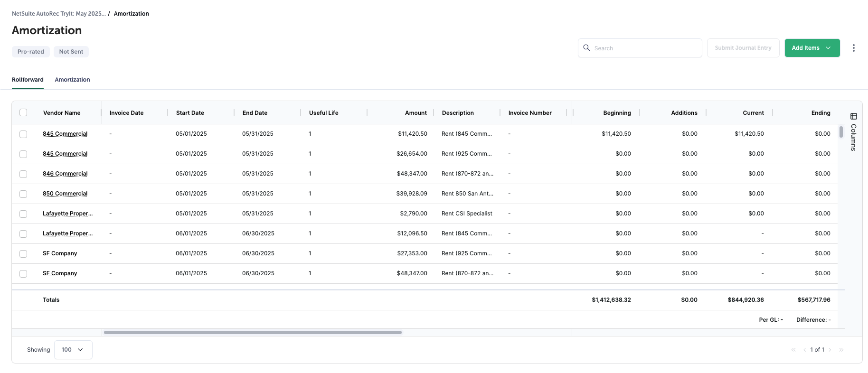Jump to last page double arrow

coord(841,350)
